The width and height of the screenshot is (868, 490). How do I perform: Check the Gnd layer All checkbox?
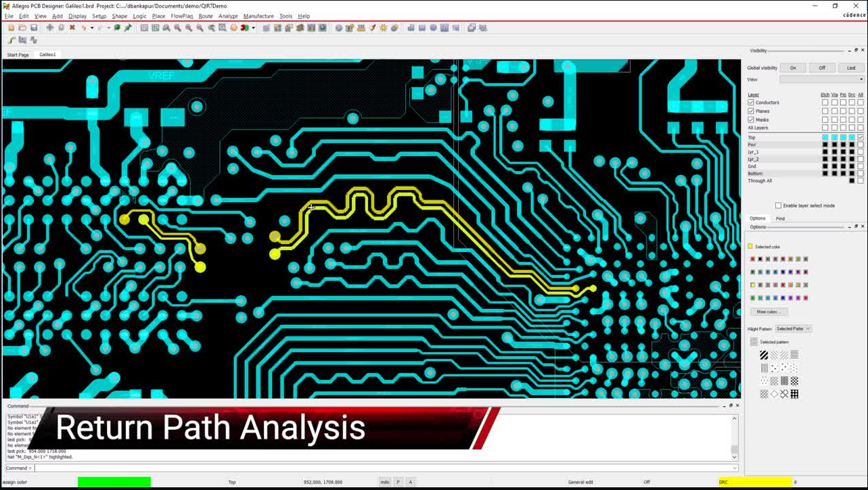pyautogui.click(x=861, y=166)
